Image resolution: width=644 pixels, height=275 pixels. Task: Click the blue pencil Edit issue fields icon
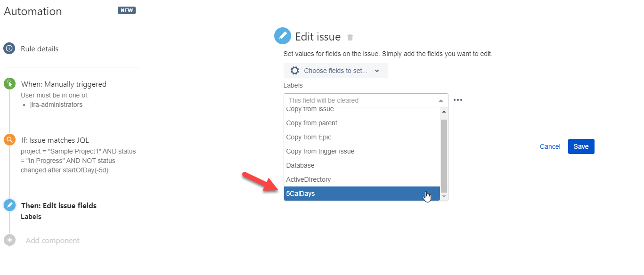click(9, 205)
